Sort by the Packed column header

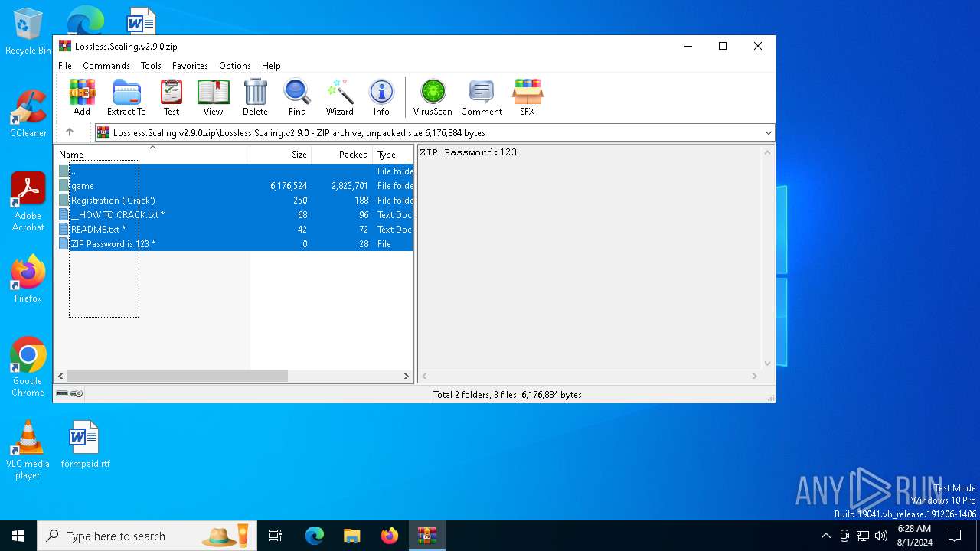click(x=341, y=154)
